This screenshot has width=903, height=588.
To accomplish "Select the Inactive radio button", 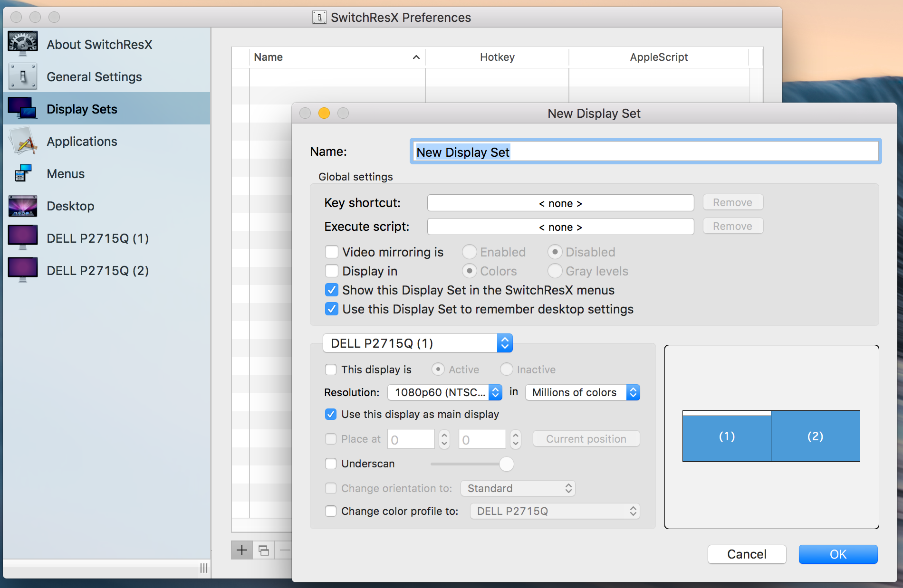I will click(507, 369).
